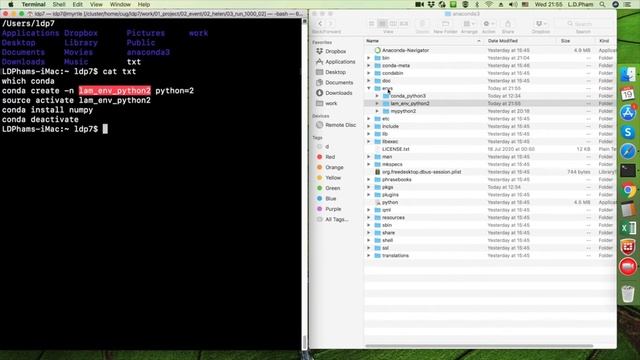Image resolution: width=640 pixels, height=360 pixels.
Task: Switch Finder to list view
Action: click(x=382, y=24)
